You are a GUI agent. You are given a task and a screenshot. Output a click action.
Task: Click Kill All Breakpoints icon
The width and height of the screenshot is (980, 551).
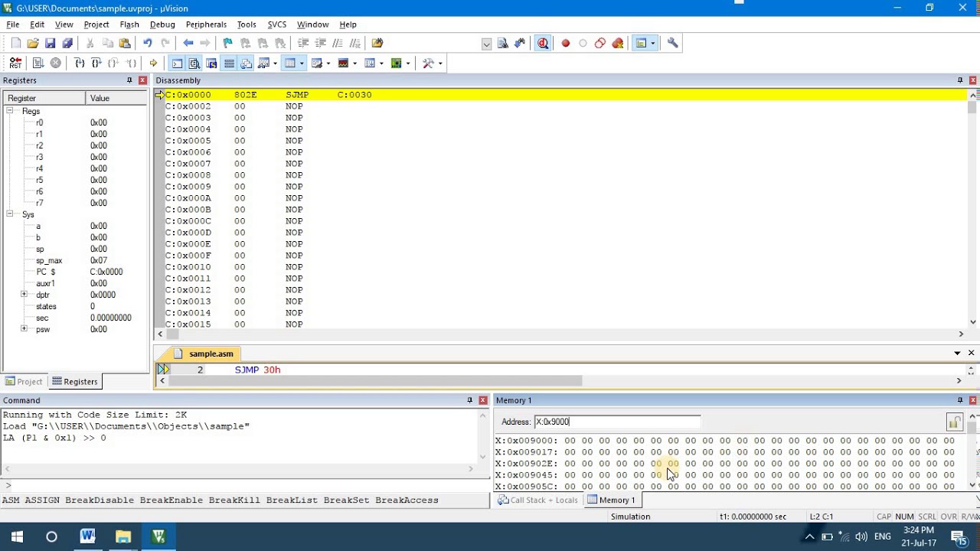(618, 44)
